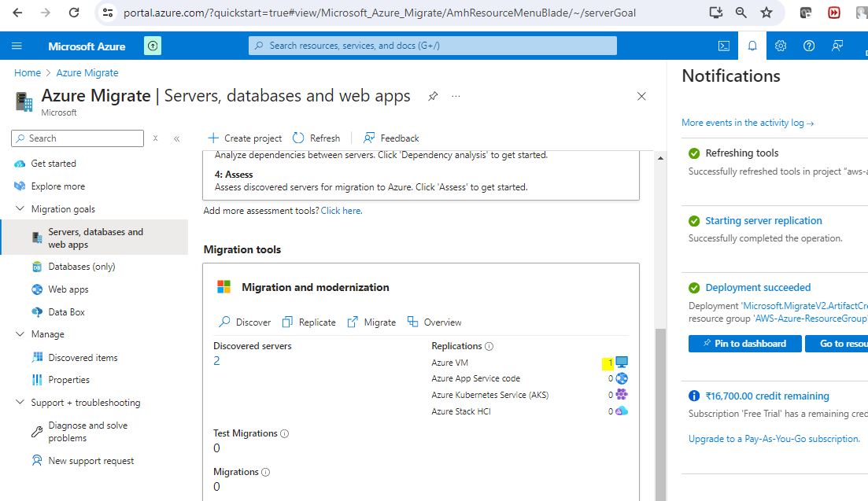The image size is (868, 501).
Task: Pin the Azure Migrate blade
Action: pyautogui.click(x=433, y=96)
